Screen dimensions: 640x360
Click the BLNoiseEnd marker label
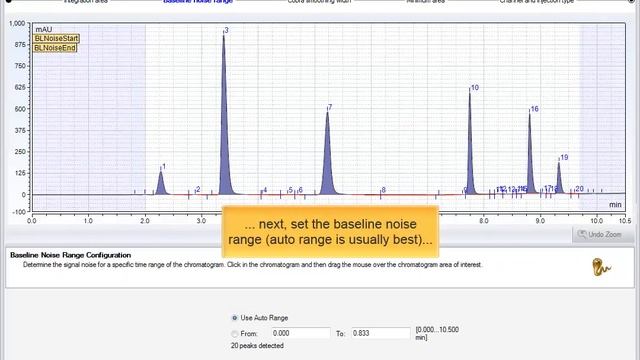click(55, 48)
